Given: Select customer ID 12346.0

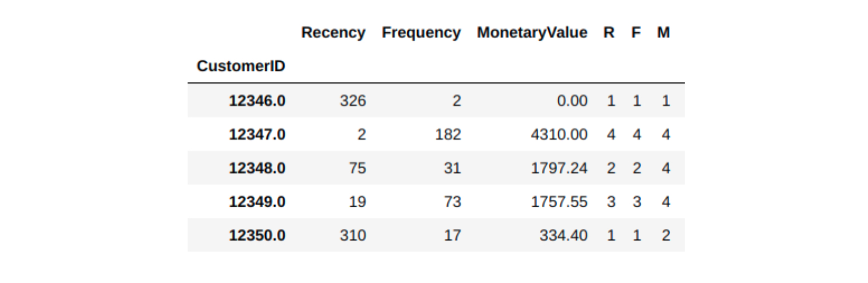Looking at the screenshot, I should (x=257, y=101).
